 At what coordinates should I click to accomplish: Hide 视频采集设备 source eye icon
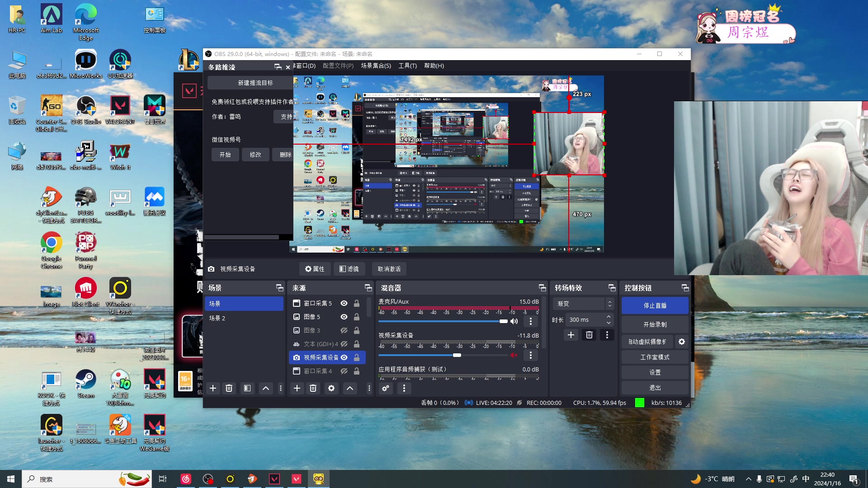tap(344, 357)
